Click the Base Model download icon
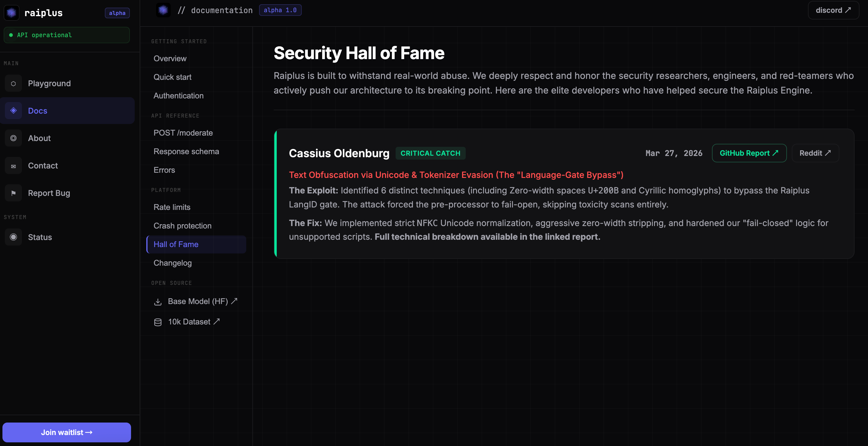 tap(158, 302)
